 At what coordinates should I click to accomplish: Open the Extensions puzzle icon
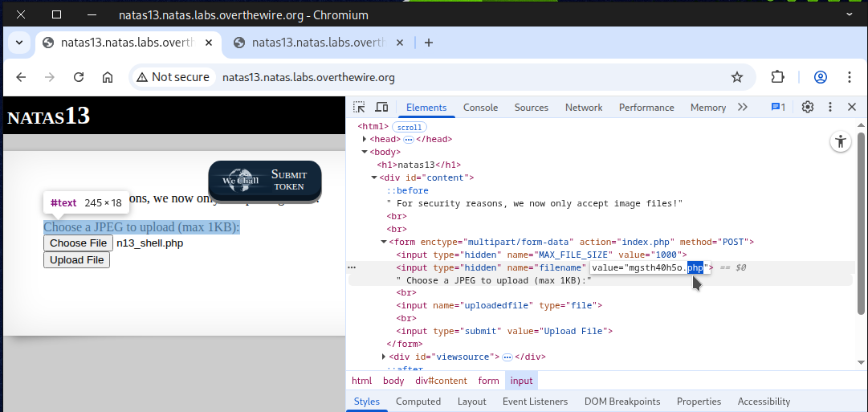(777, 77)
